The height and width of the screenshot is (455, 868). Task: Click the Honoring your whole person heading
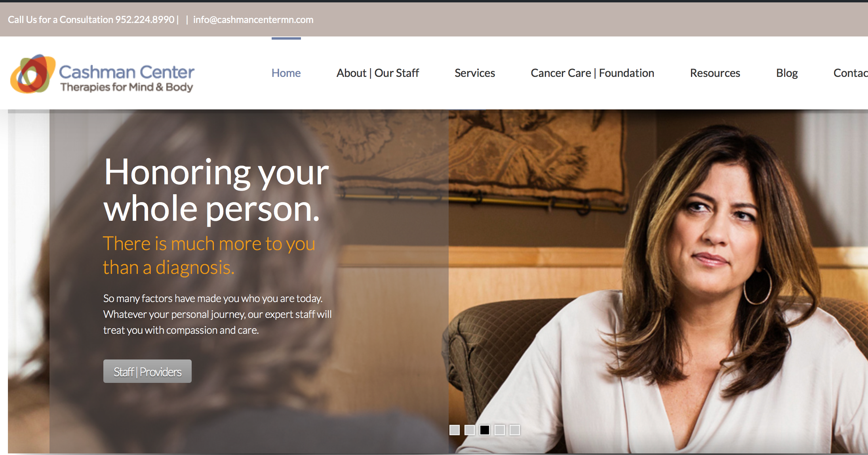point(216,190)
